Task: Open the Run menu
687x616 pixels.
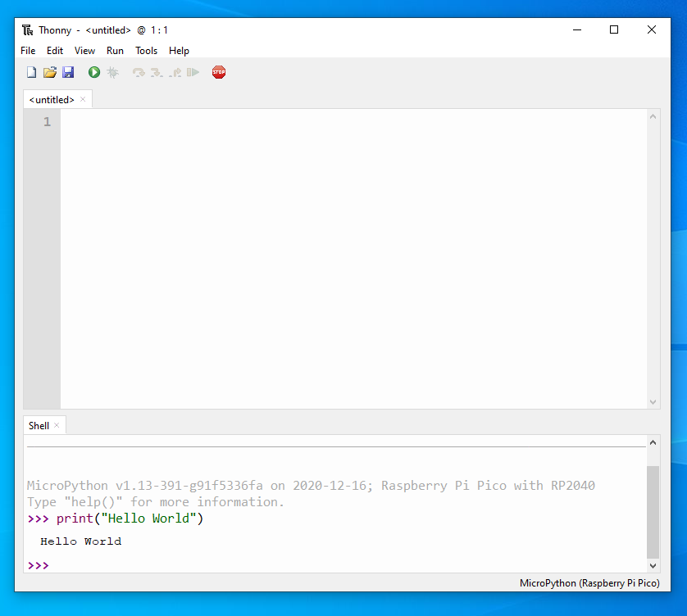Action: click(x=115, y=51)
